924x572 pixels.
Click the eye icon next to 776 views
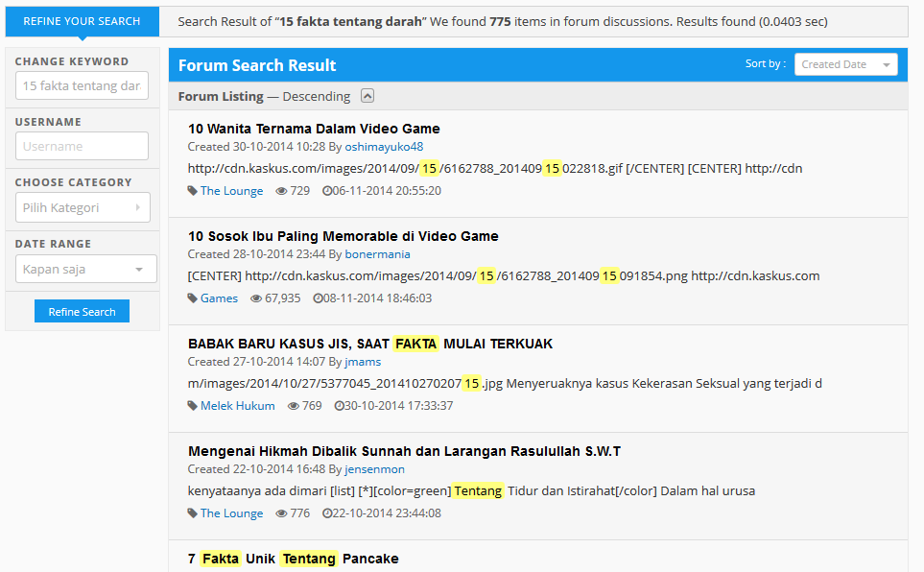282,513
